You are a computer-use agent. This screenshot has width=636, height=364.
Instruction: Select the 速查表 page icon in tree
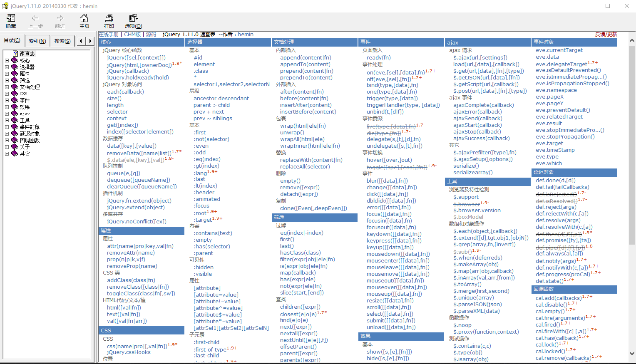(15, 54)
